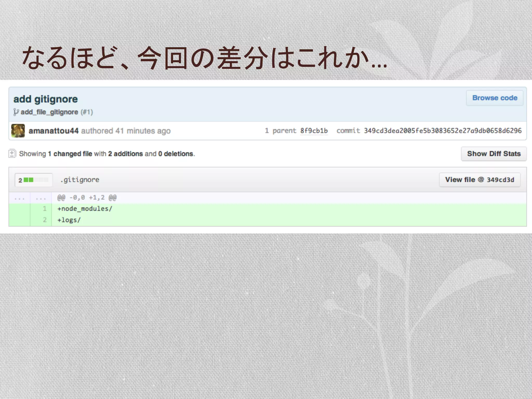Open the add_file_gitignore branch link

49,112
